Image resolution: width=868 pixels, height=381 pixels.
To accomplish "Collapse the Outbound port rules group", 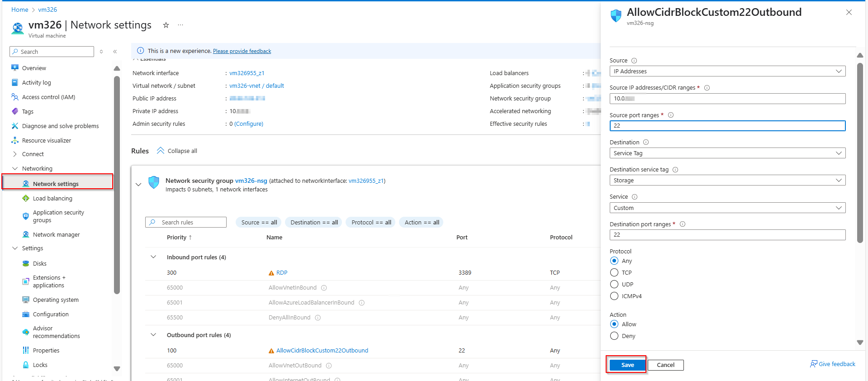I will coord(153,335).
